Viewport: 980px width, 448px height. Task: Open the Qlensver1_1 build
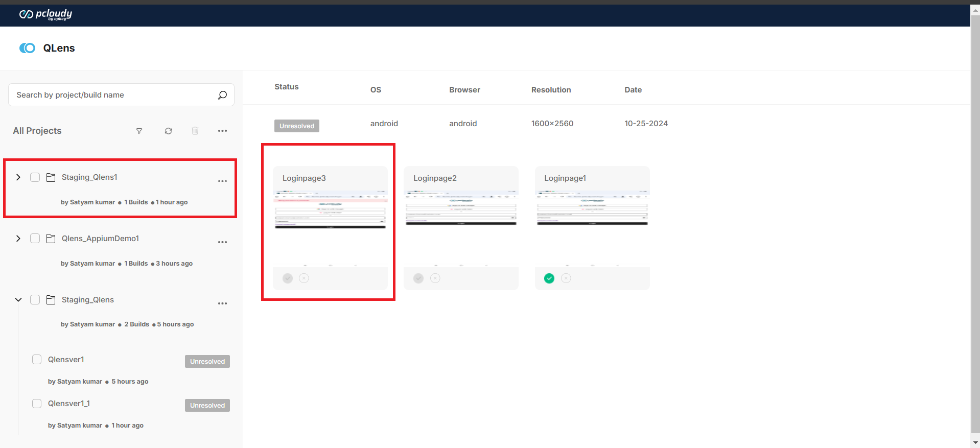69,404
